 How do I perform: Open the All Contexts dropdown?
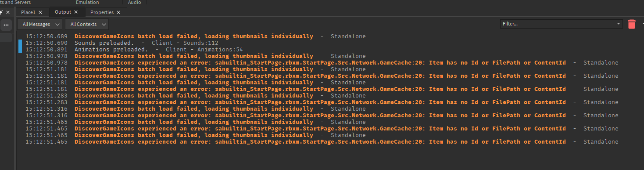(87, 24)
